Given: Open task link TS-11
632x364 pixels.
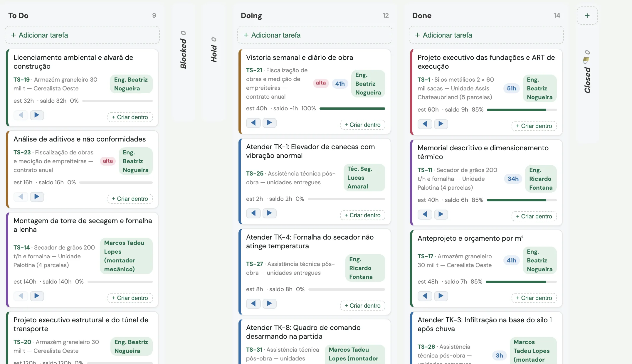Looking at the screenshot, I should [x=425, y=170].
